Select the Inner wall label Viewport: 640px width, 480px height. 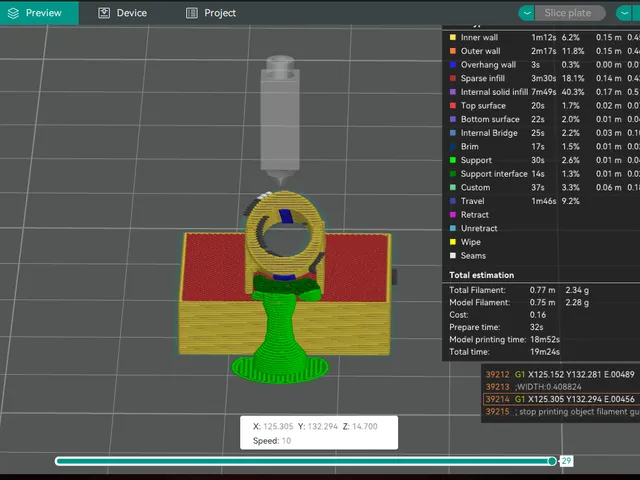[479, 38]
